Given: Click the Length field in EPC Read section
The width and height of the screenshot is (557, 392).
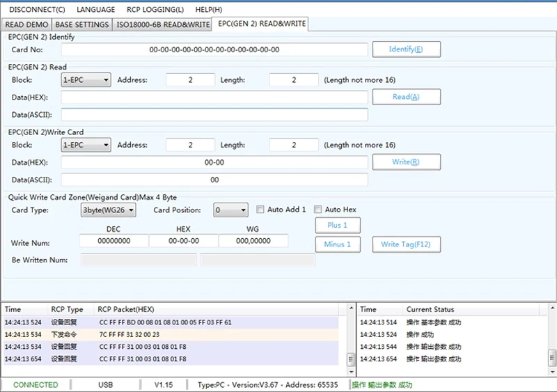Looking at the screenshot, I should click(x=294, y=80).
